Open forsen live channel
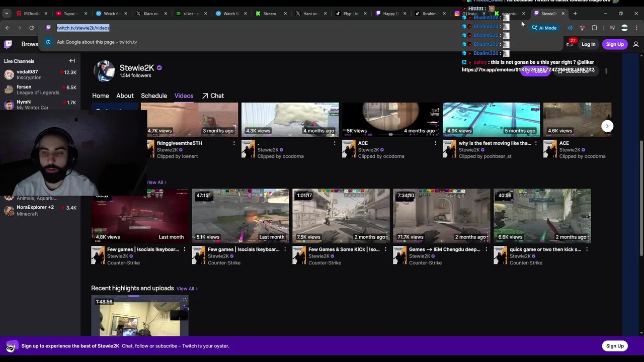 coord(40,89)
